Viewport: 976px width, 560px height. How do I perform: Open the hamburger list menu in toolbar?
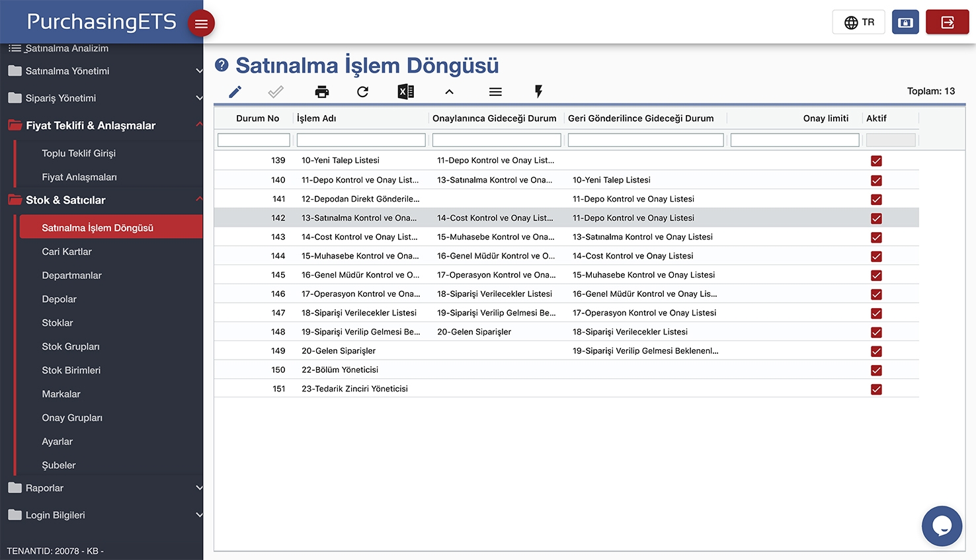(x=495, y=92)
